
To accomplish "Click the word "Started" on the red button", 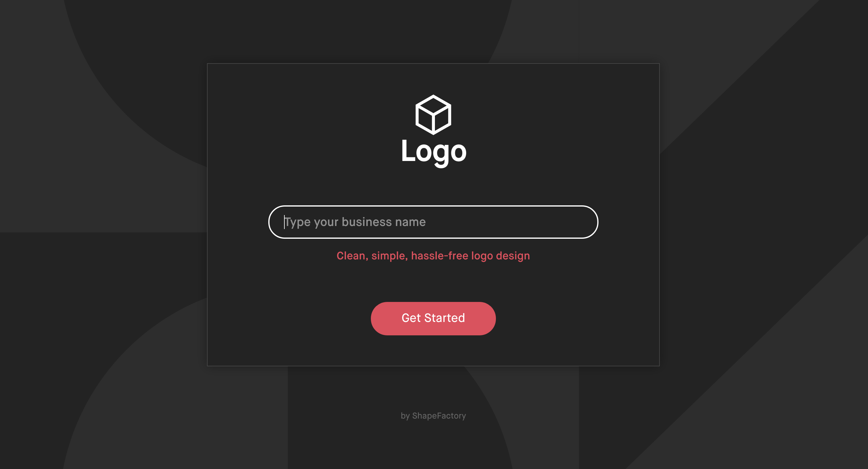I will click(444, 318).
